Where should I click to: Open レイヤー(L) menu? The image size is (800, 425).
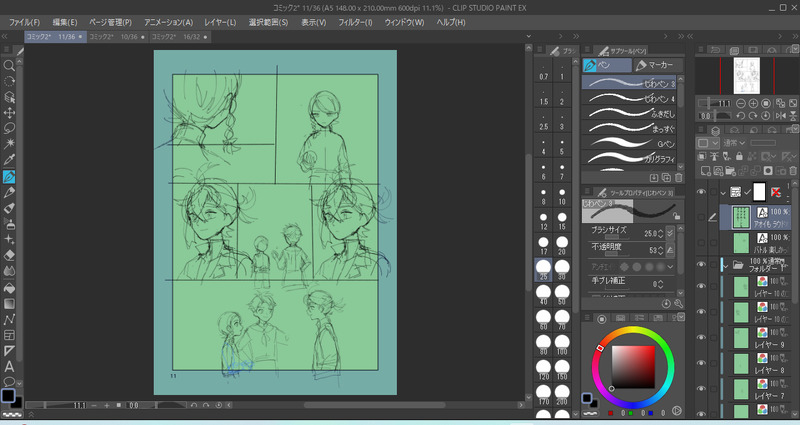tap(220, 22)
